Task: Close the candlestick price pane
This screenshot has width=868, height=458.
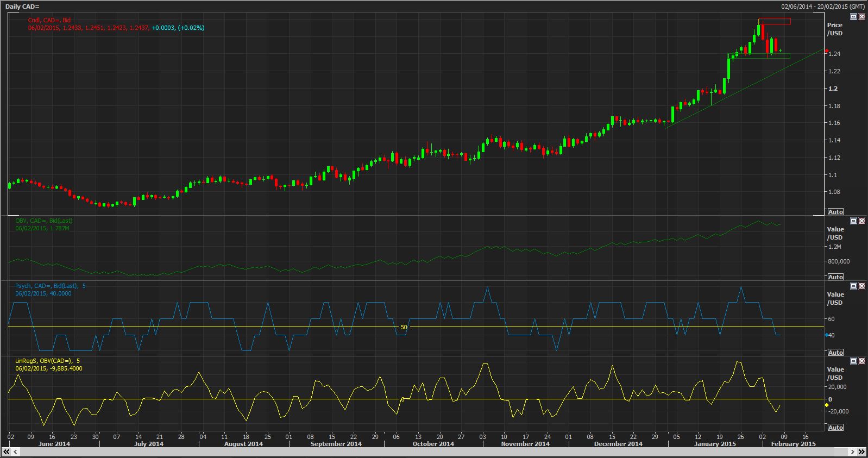Action: point(861,17)
